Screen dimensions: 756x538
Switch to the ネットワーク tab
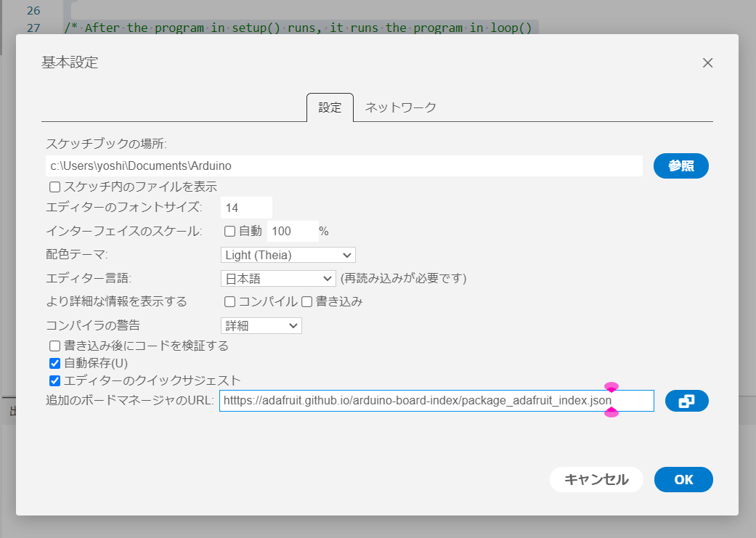401,107
